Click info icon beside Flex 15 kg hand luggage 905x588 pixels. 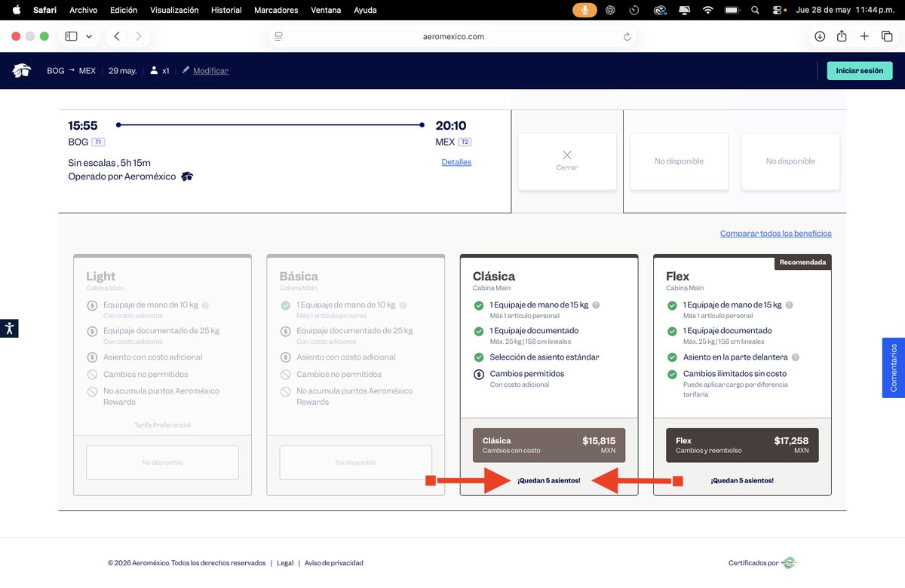point(790,305)
